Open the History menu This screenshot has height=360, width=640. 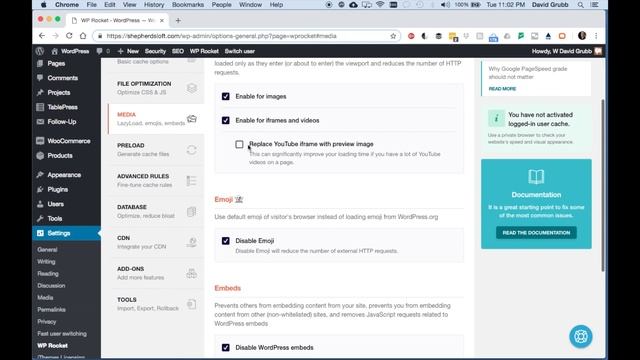(x=154, y=5)
